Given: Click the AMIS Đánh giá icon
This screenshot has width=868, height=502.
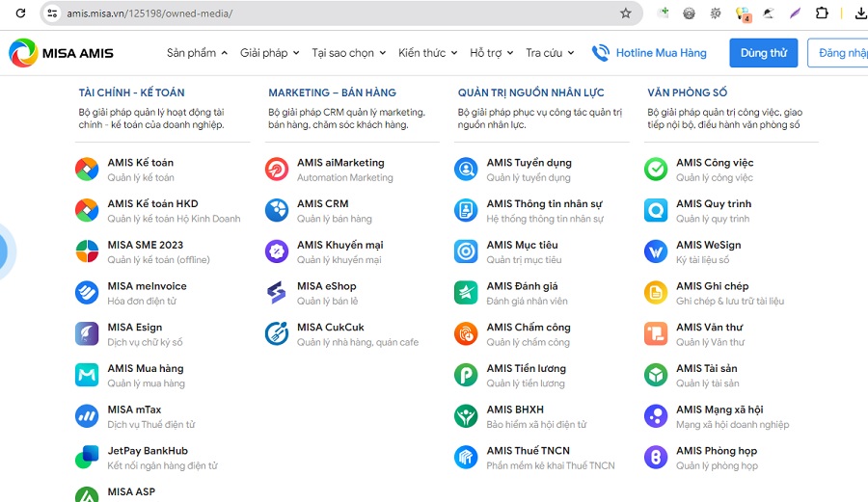Looking at the screenshot, I should point(466,293).
